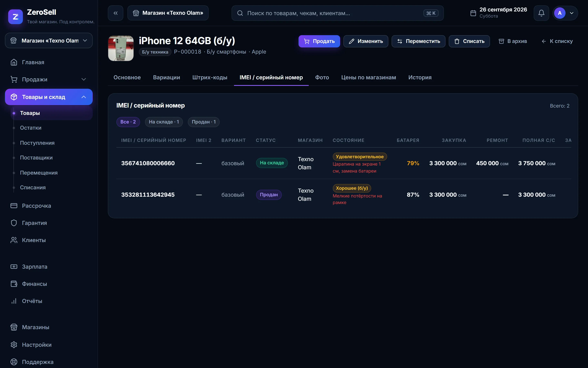Click IMEI 356741080006660
The width and height of the screenshot is (588, 368).
148,163
